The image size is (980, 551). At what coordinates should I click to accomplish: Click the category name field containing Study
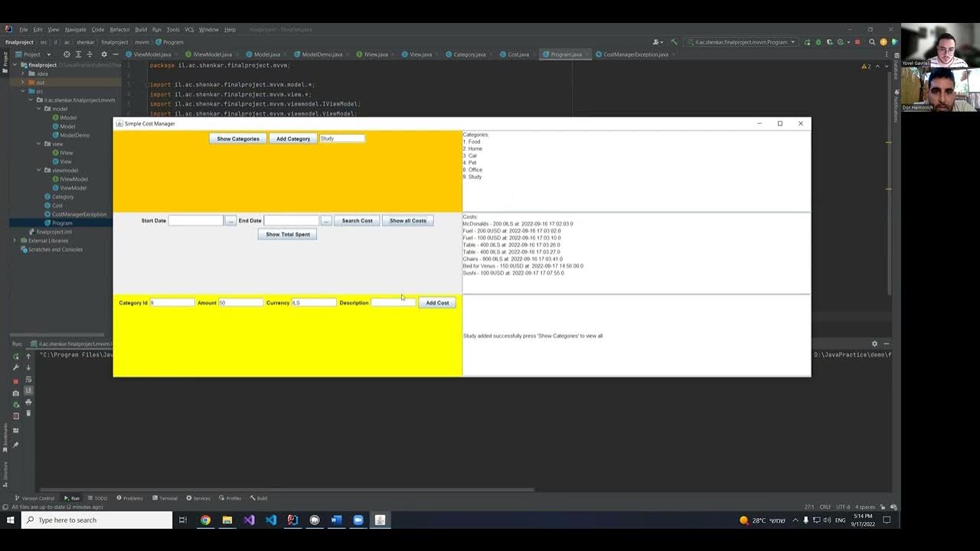tap(342, 139)
